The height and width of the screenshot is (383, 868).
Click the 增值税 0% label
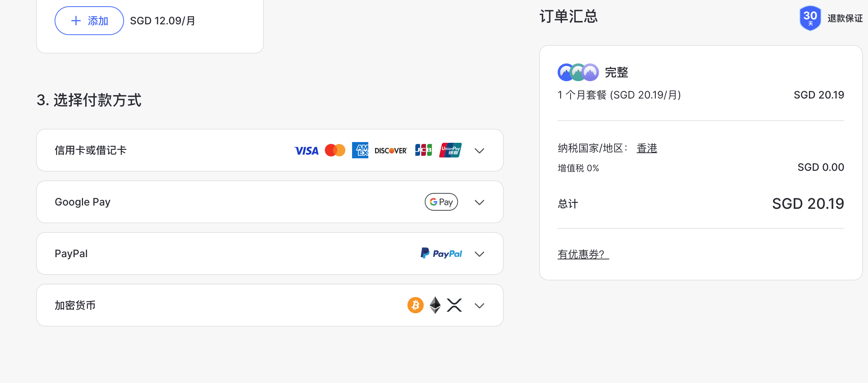[578, 168]
